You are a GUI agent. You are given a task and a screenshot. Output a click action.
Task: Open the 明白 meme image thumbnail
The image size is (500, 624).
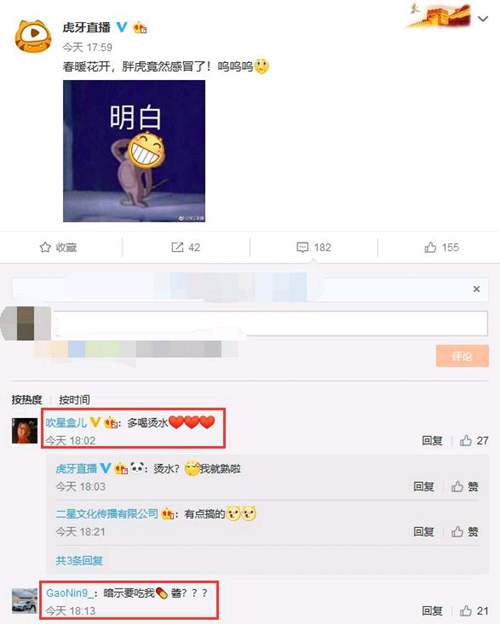click(x=134, y=151)
